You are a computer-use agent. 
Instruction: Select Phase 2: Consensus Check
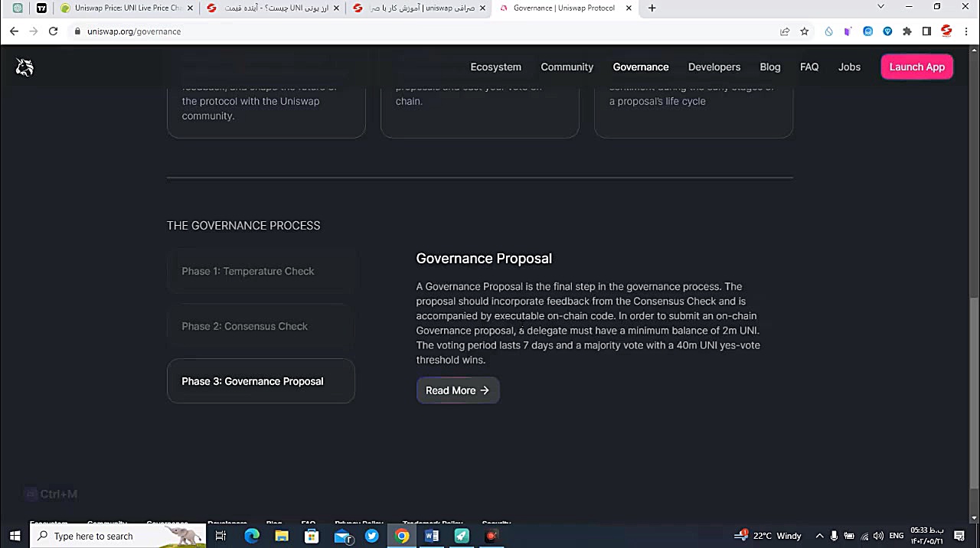pyautogui.click(x=261, y=326)
